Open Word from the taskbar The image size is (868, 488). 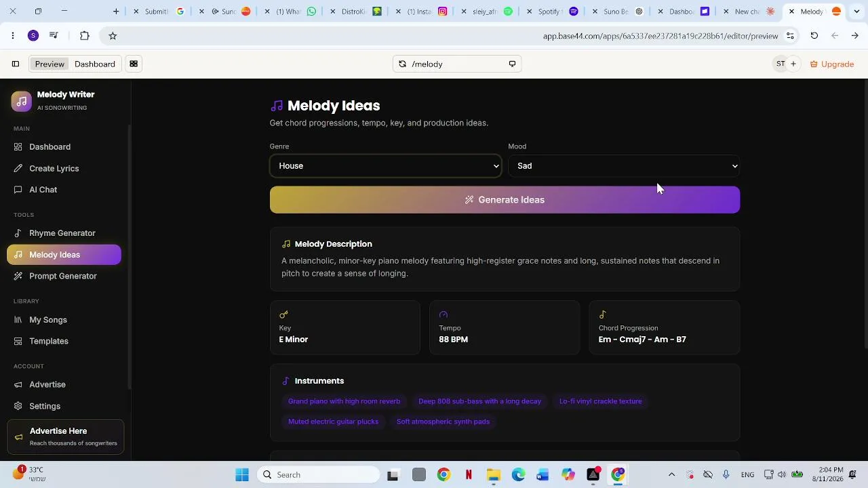[542, 475]
